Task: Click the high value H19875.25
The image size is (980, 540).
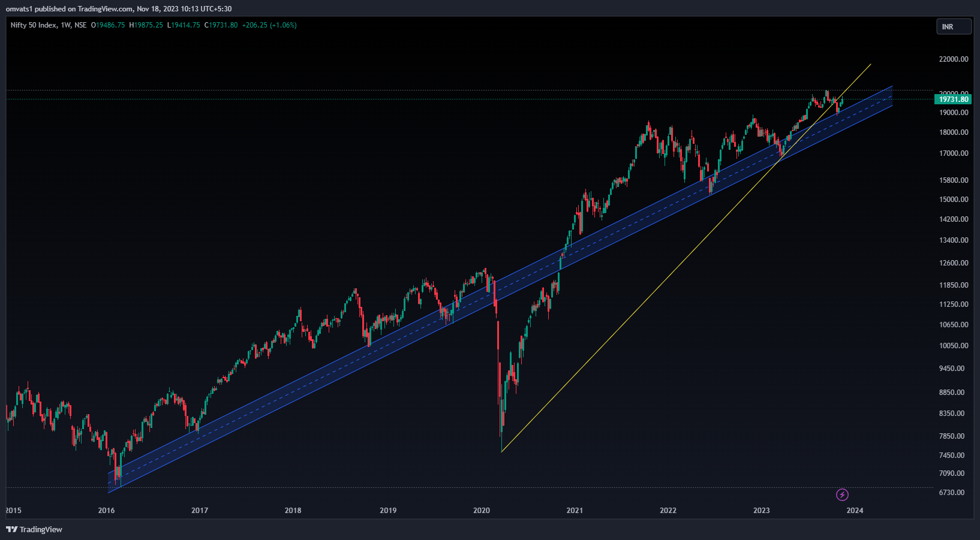Action: pos(146,25)
